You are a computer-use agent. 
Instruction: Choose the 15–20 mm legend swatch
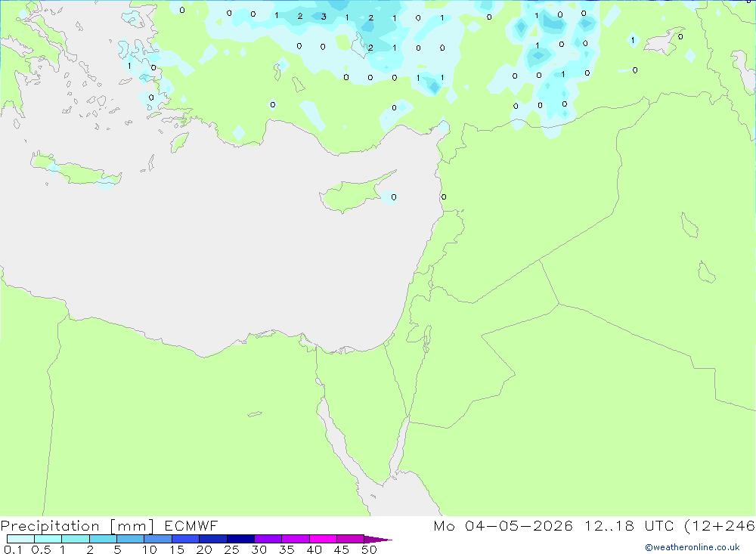(x=186, y=539)
